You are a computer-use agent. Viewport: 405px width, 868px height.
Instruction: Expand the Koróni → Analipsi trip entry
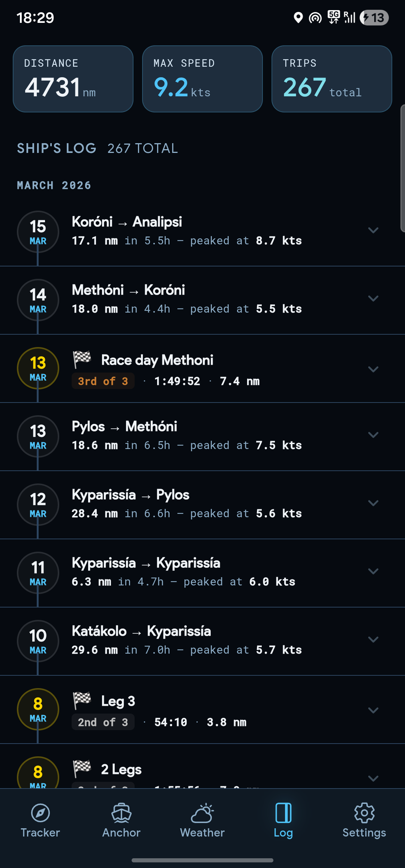pyautogui.click(x=373, y=230)
